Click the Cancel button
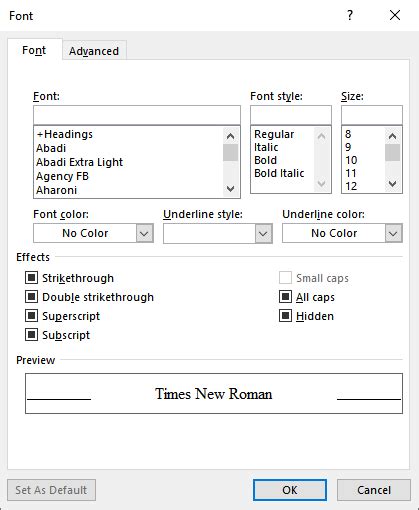Screen dimensions: 419x510 [374, 490]
